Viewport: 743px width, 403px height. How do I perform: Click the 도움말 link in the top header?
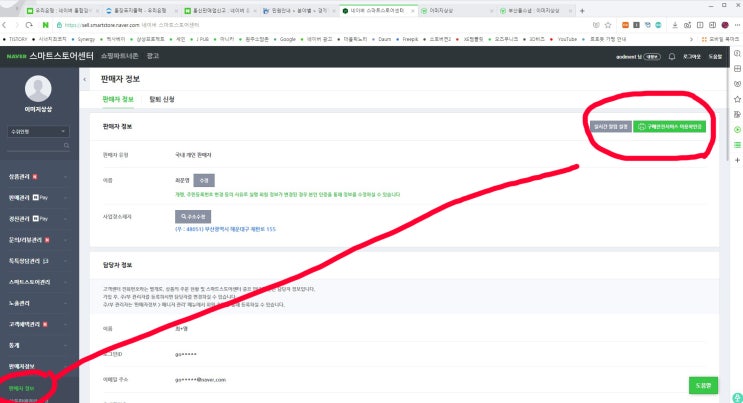(x=715, y=56)
